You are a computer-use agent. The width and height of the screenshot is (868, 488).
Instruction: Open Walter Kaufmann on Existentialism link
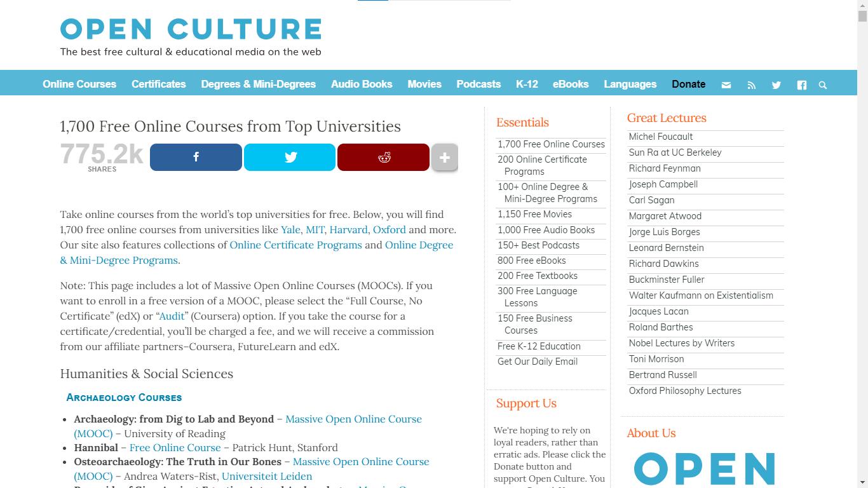(x=701, y=295)
